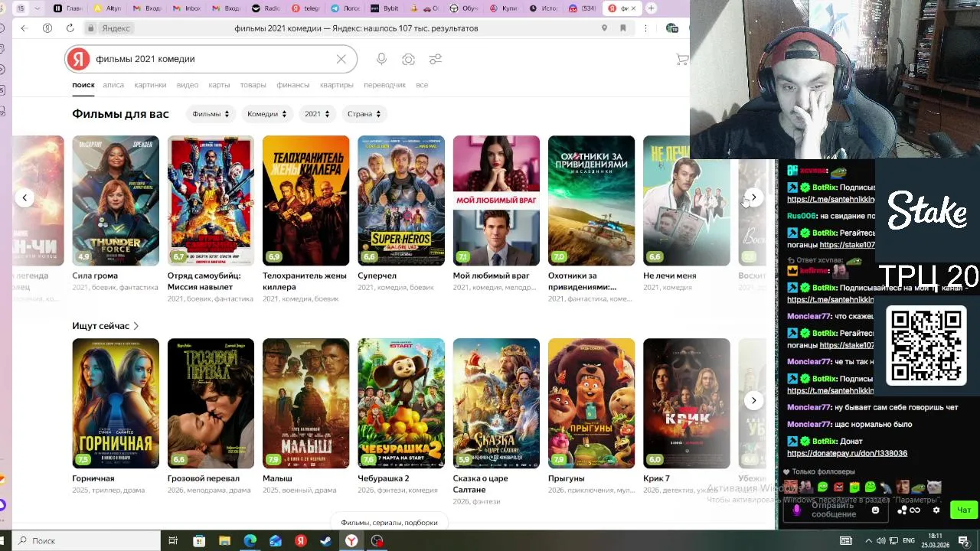Open the Суперчел movie poster
This screenshot has width=980, height=551.
(401, 201)
